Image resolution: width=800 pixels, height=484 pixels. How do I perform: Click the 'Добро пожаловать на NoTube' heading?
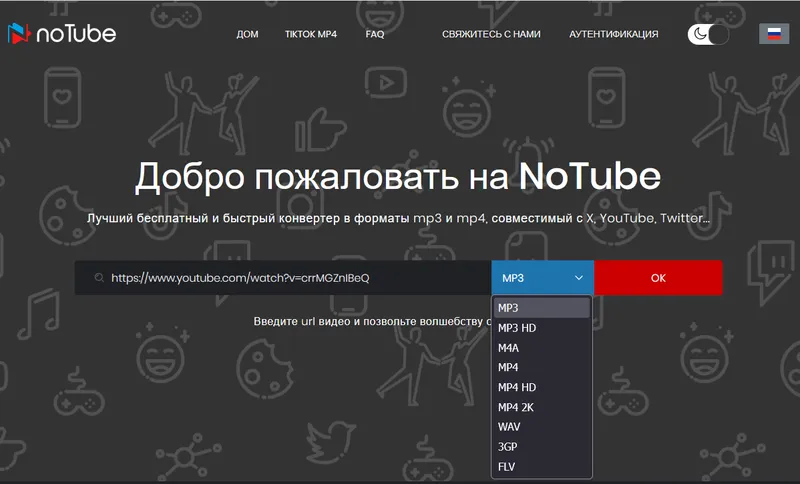coord(398,176)
